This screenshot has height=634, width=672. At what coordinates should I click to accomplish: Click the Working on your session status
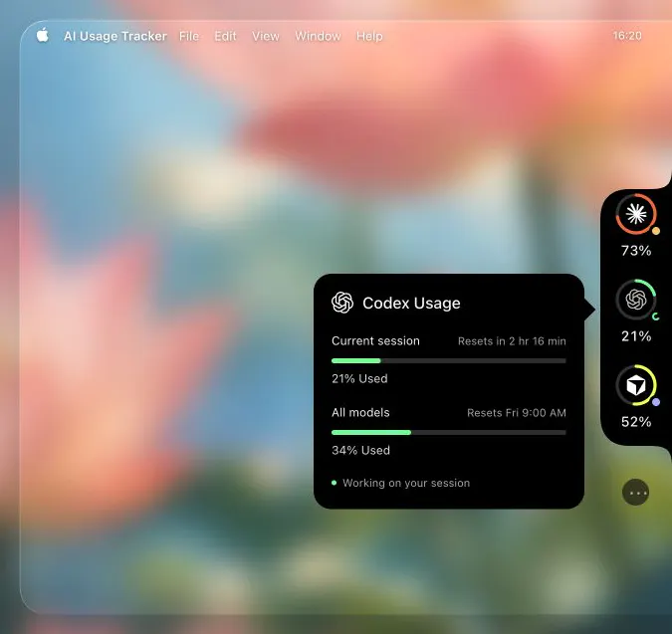(406, 483)
